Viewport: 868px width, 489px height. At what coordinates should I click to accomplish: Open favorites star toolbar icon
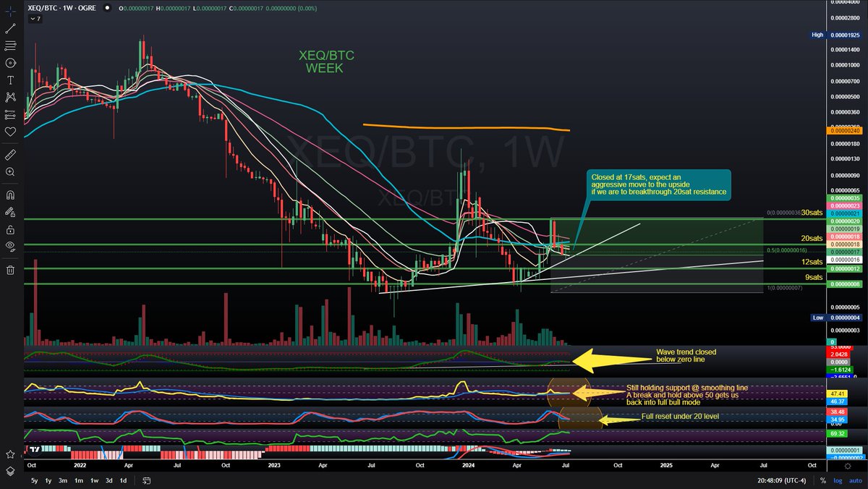(10, 454)
